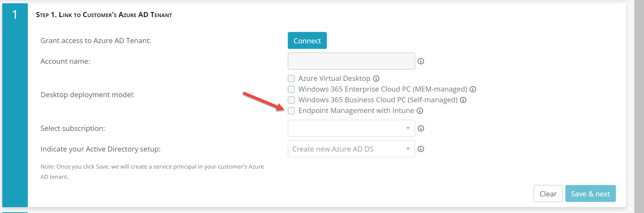Click Save & next button
644x213 pixels.
point(590,194)
